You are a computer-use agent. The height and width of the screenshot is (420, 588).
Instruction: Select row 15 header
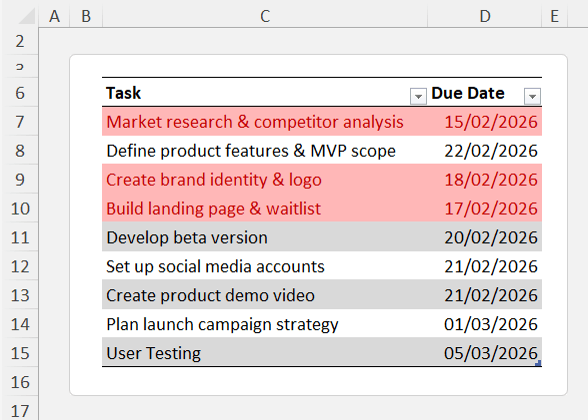pos(20,352)
